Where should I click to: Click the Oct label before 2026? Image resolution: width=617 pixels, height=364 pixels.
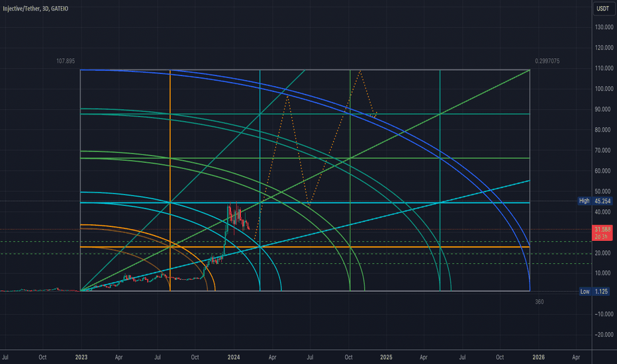[x=500, y=357]
